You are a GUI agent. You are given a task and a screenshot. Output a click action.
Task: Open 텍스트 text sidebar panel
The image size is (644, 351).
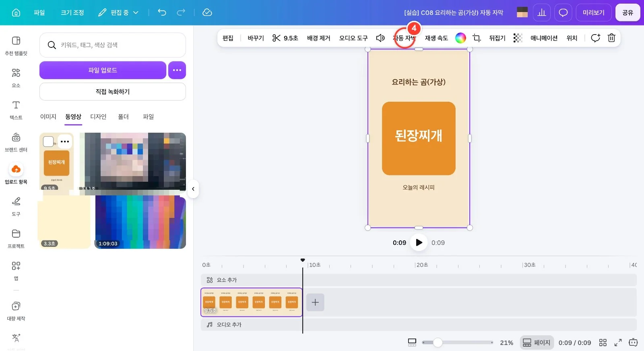click(x=16, y=110)
